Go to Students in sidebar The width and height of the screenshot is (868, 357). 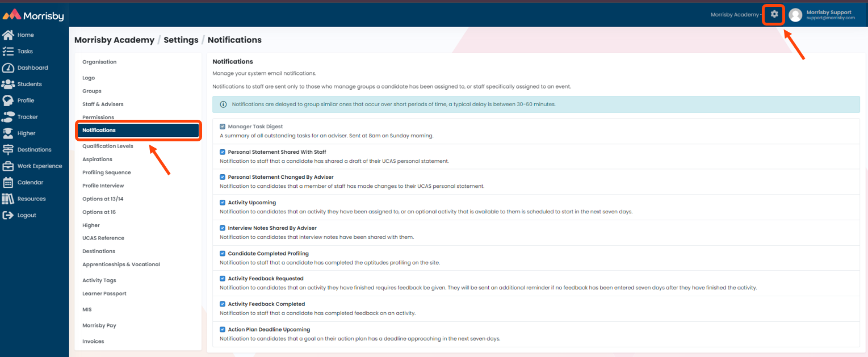[x=30, y=84]
